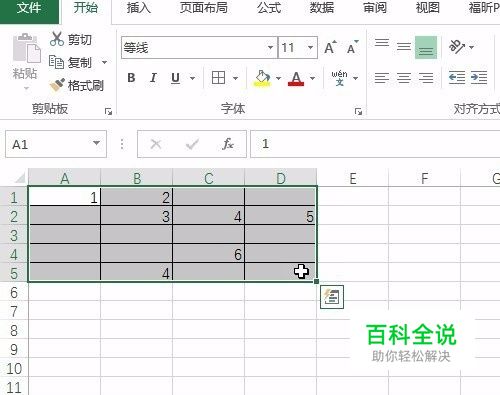The image size is (500, 395).
Task: Select cell B2 containing 3
Action: [137, 216]
